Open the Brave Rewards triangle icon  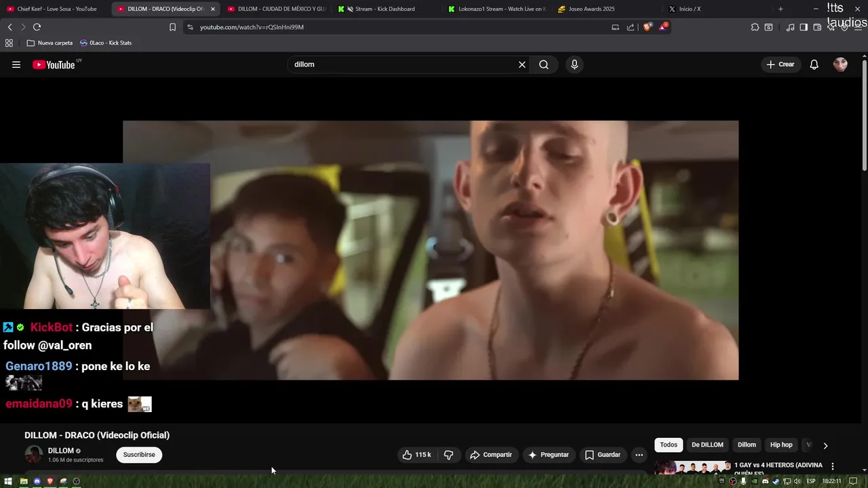(x=663, y=27)
